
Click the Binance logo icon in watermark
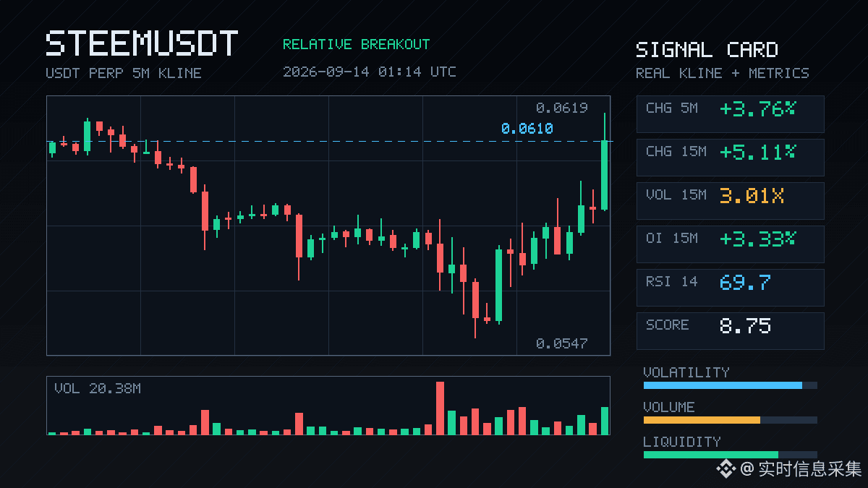[726, 469]
